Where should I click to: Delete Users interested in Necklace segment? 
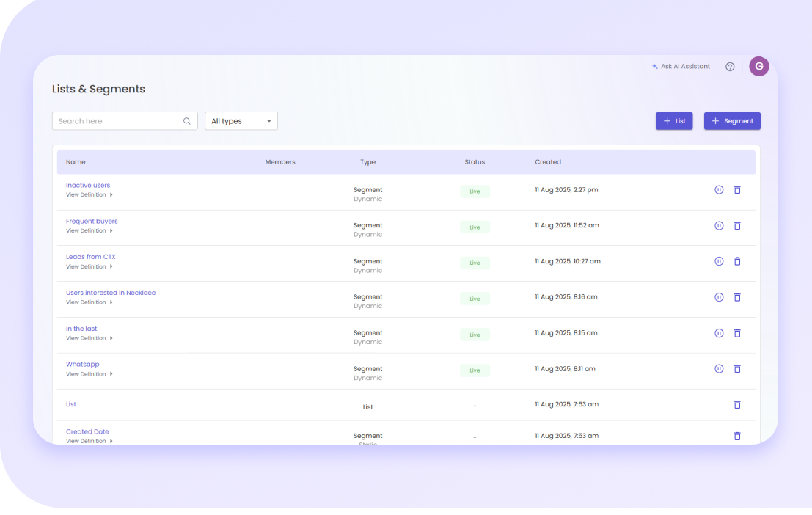737,297
